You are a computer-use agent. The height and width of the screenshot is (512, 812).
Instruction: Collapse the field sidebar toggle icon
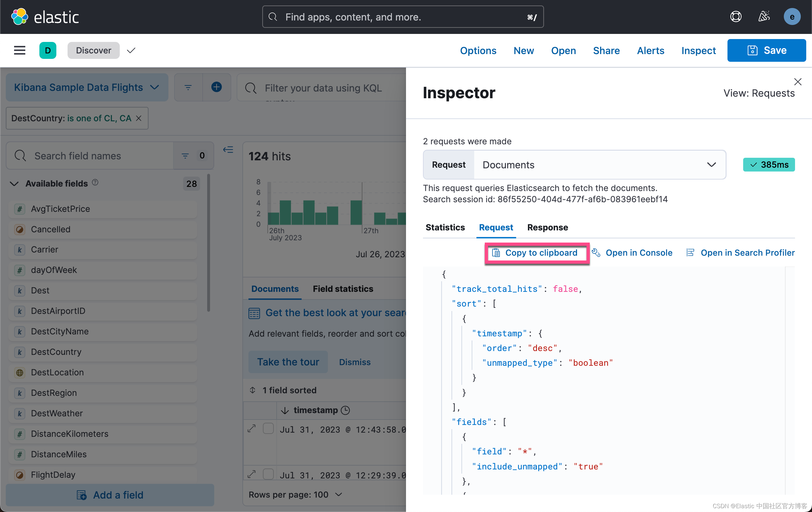[x=228, y=150]
